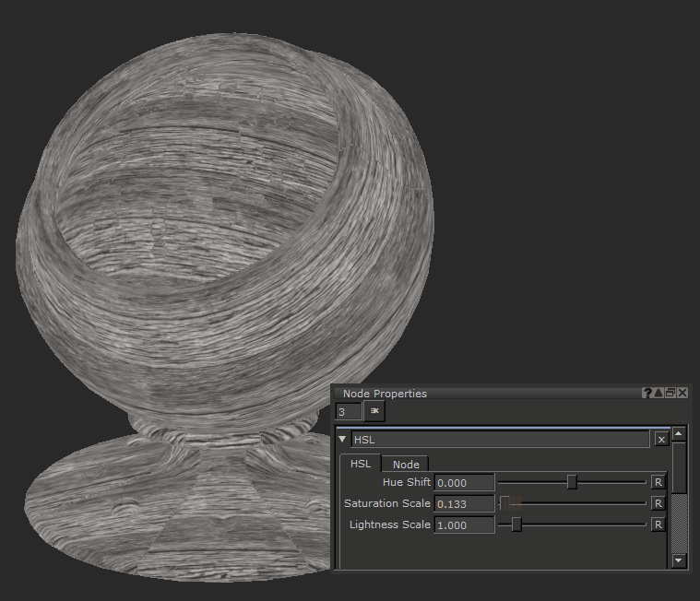Screen dimensions: 700x601
Task: Click the HSL node name field
Action: [x=500, y=440]
